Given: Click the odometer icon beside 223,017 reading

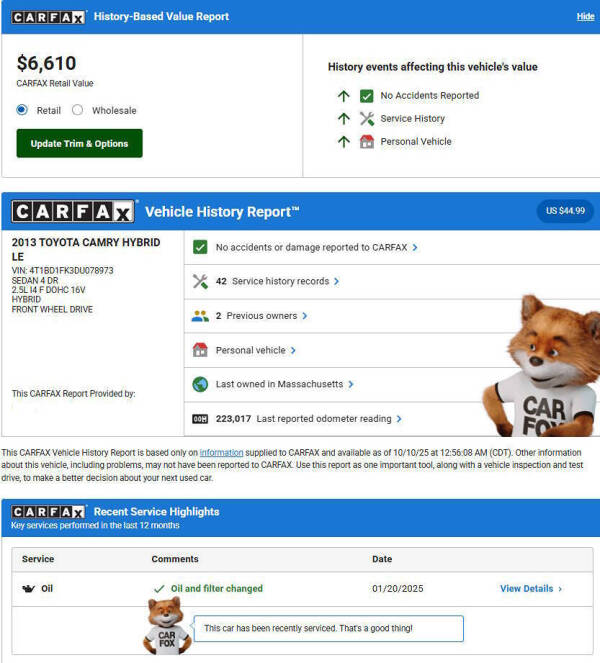Looking at the screenshot, I should [200, 419].
